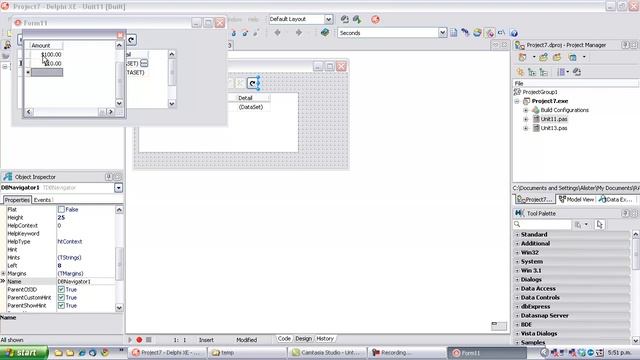Click the red round icon beside layout tools
The height and width of the screenshot is (360, 640).
pyautogui.click(x=376, y=19)
